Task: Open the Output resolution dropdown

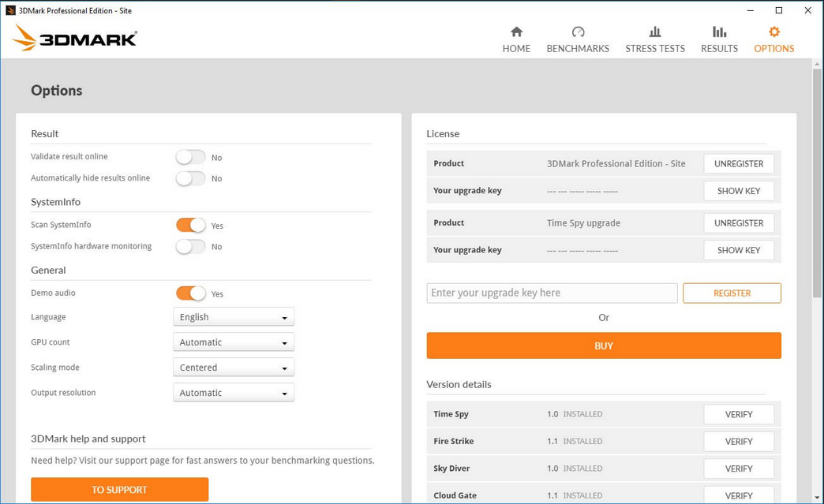Action: (234, 393)
